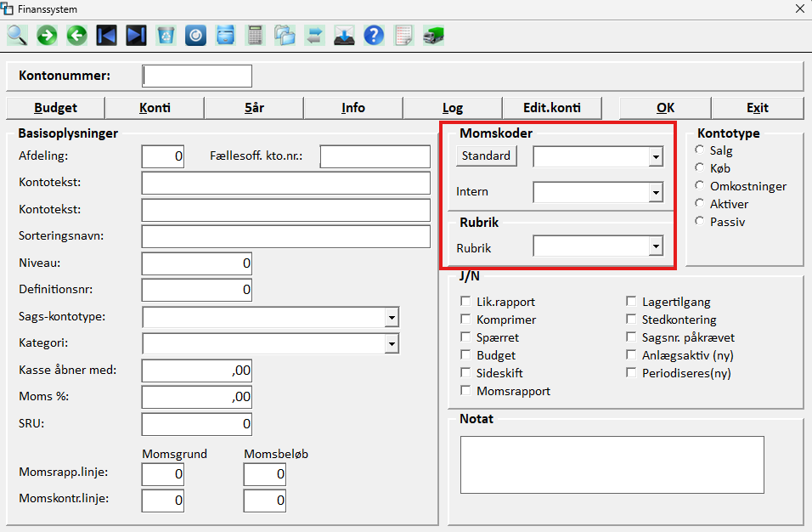This screenshot has width=812, height=532.
Task: Click the Fællesoff. kto.nr. field
Action: tap(375, 156)
